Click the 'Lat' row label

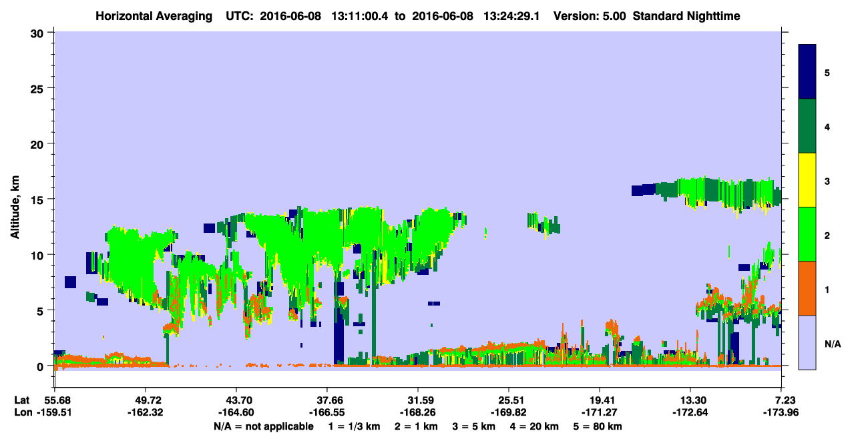pyautogui.click(x=21, y=400)
